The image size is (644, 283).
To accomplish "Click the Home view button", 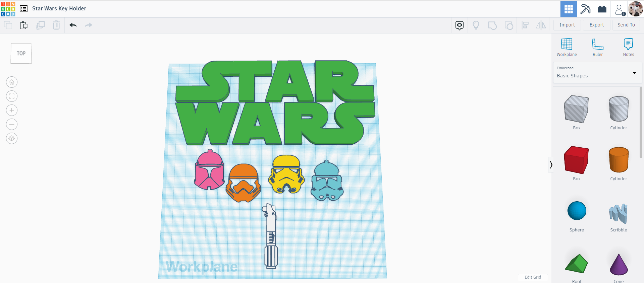I will click(x=12, y=82).
